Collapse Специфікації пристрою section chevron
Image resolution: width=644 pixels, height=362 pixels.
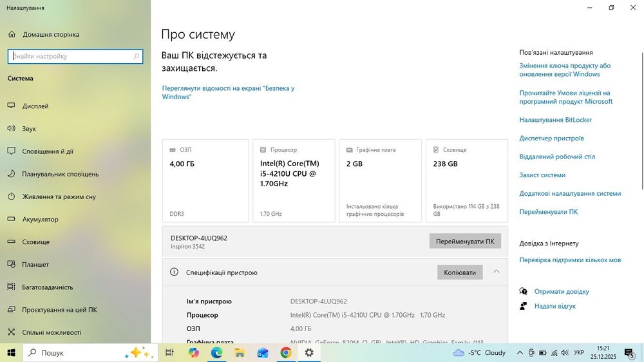click(x=496, y=272)
